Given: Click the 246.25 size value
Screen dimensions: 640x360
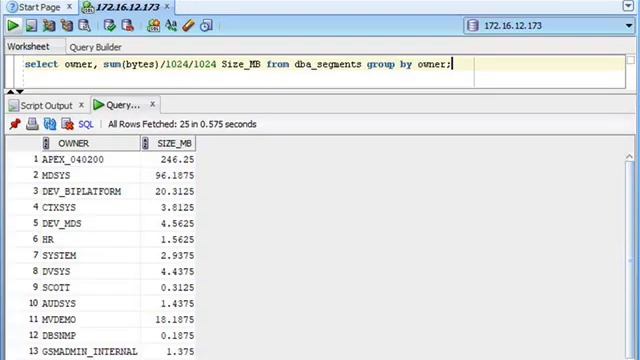Looking at the screenshot, I should pyautogui.click(x=177, y=160).
